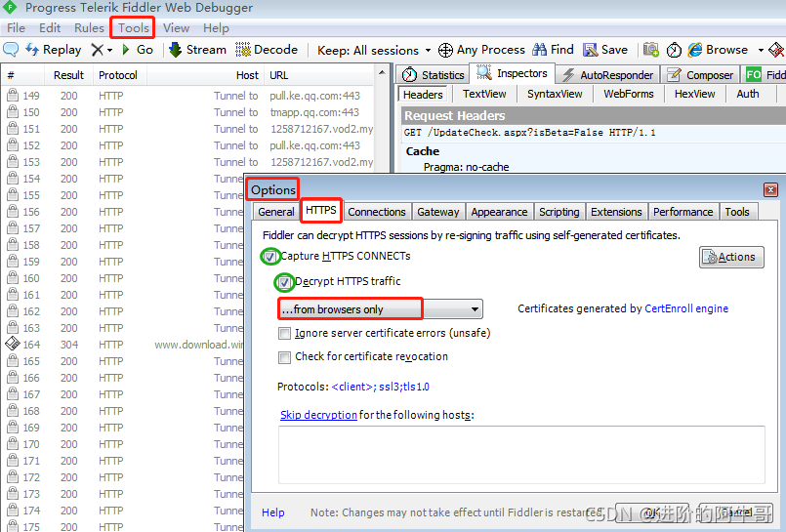
Task: Sort sessions by Result column
Action: [x=68, y=75]
